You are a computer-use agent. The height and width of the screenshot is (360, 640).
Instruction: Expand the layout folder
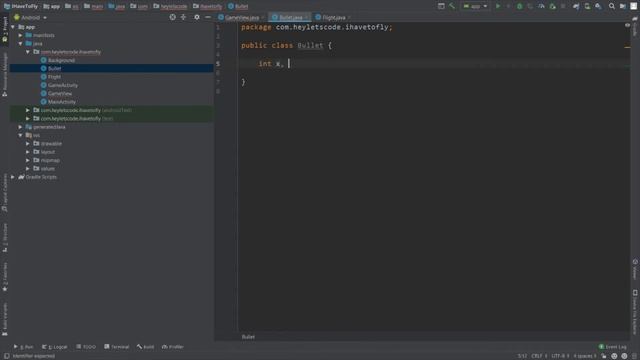point(28,152)
